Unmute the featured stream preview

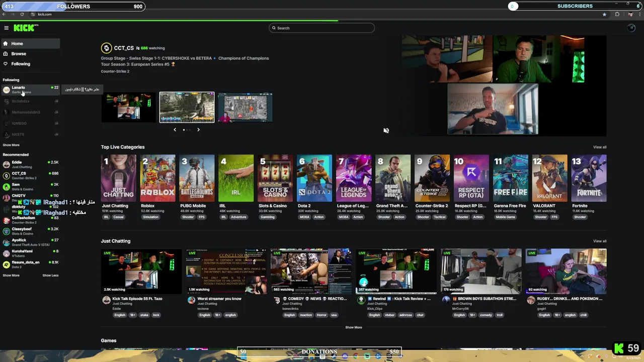386,130
